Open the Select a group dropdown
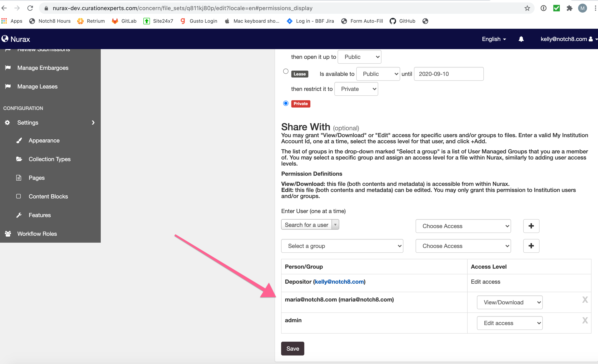This screenshot has height=364, width=598. point(342,246)
